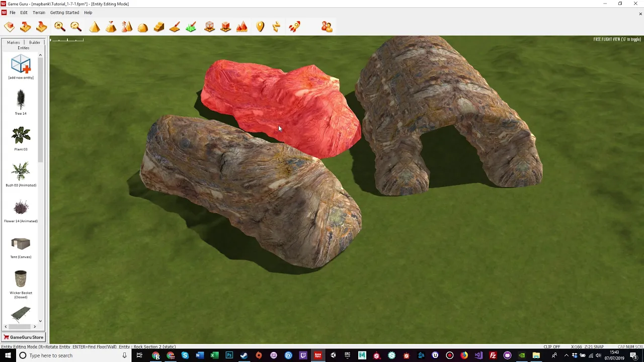Switch to the Markers library tab
Viewport: 644px width, 362px height.
(x=14, y=42)
